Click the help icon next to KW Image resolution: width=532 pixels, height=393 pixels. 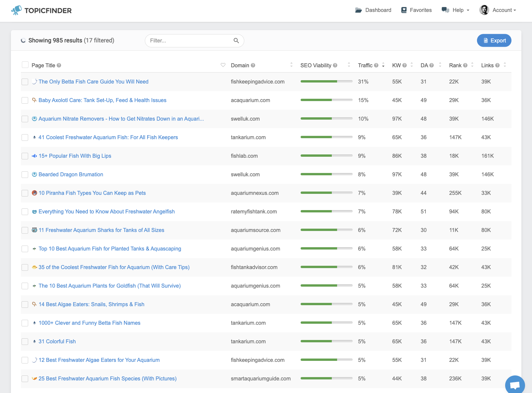(404, 65)
